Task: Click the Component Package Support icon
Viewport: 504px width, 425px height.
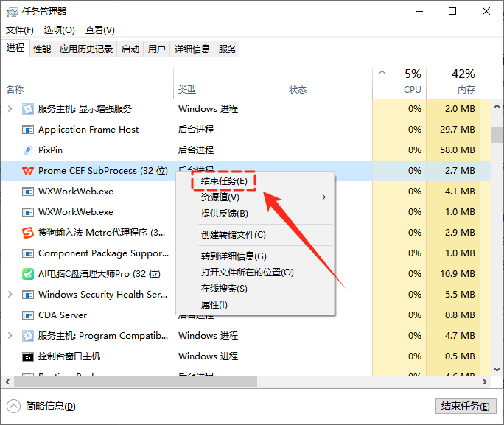Action: (28, 253)
